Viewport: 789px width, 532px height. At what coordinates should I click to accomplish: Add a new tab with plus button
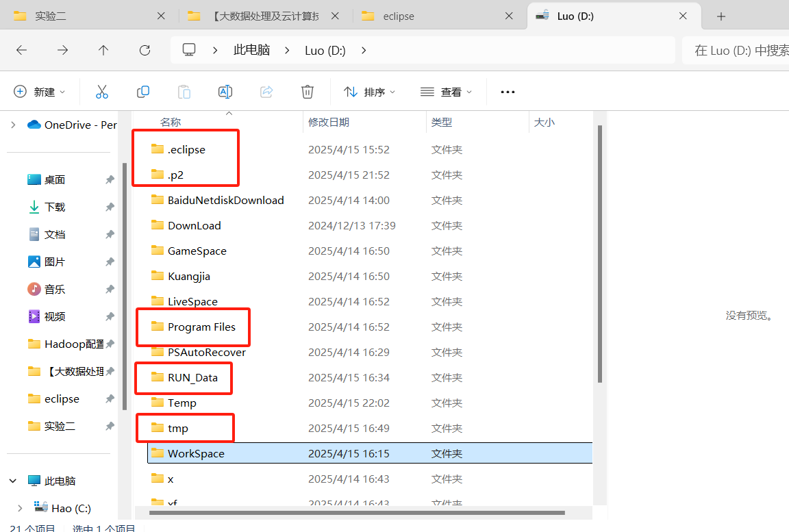click(x=721, y=16)
